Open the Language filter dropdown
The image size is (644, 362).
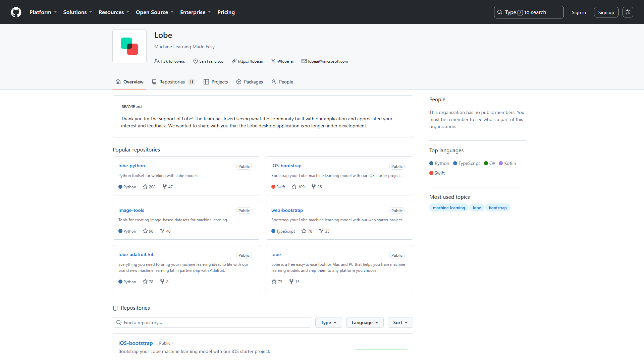click(365, 322)
